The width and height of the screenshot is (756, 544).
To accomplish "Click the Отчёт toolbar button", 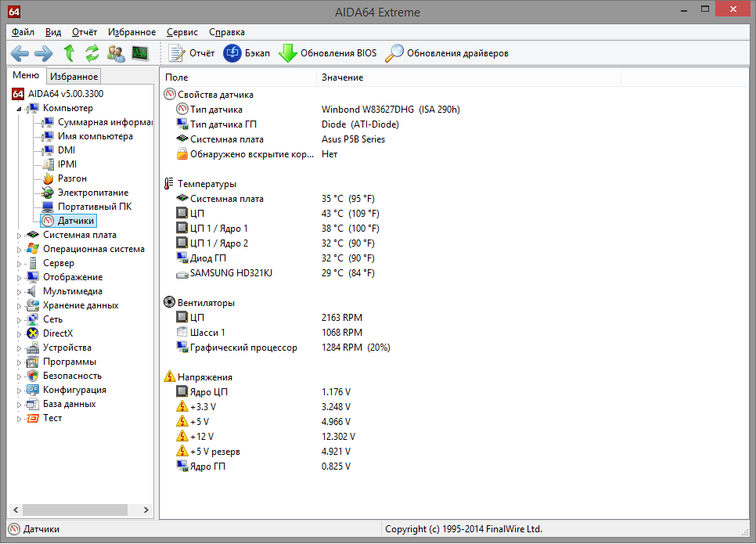I will click(192, 53).
